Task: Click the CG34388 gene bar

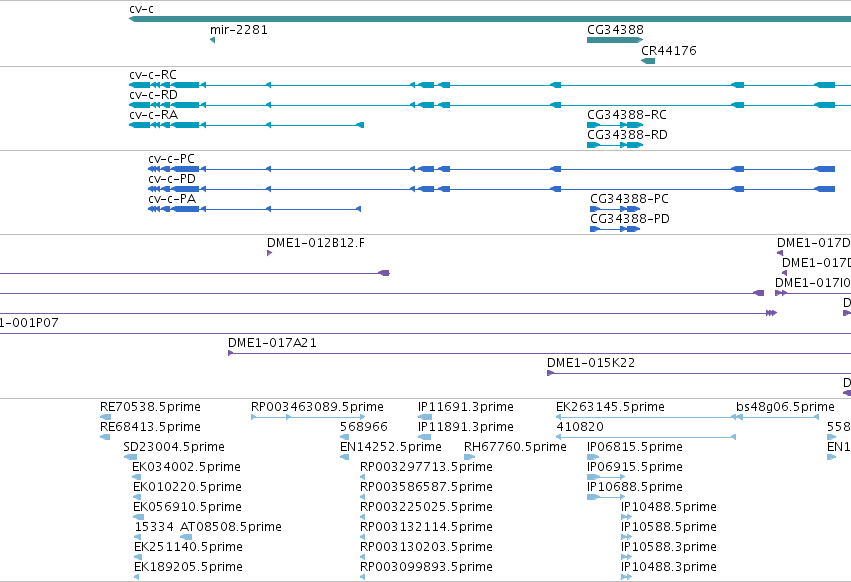Action: [615, 40]
